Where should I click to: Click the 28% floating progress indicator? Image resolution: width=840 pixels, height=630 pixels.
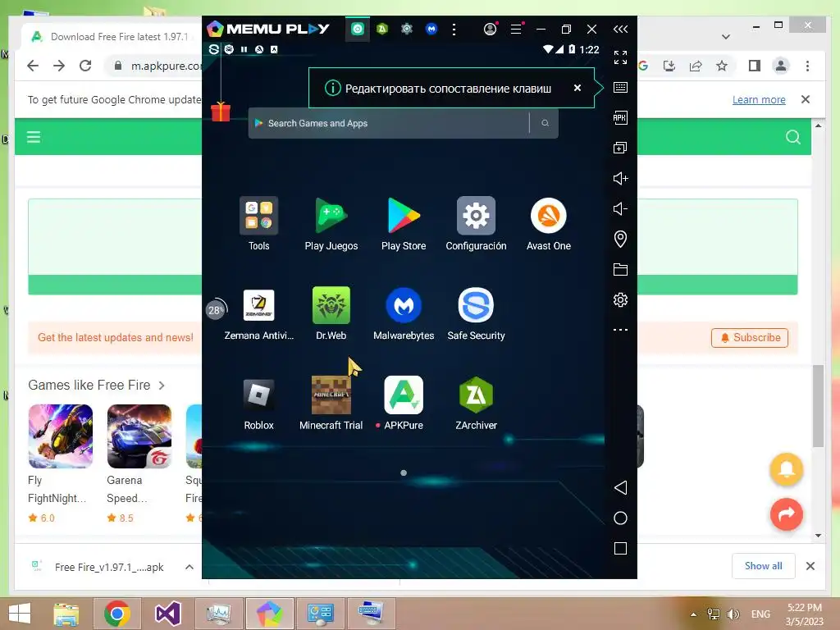216,309
